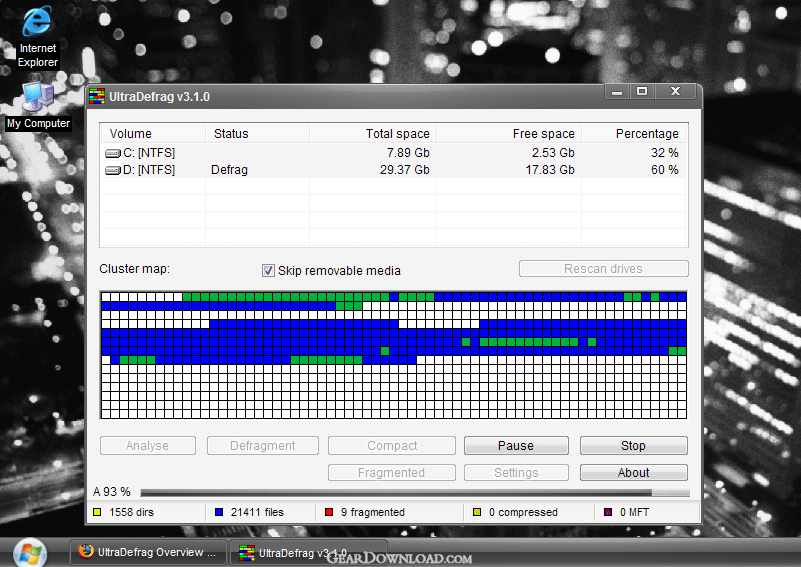Sort by the Total space column header
The height and width of the screenshot is (567, 801).
click(373, 134)
